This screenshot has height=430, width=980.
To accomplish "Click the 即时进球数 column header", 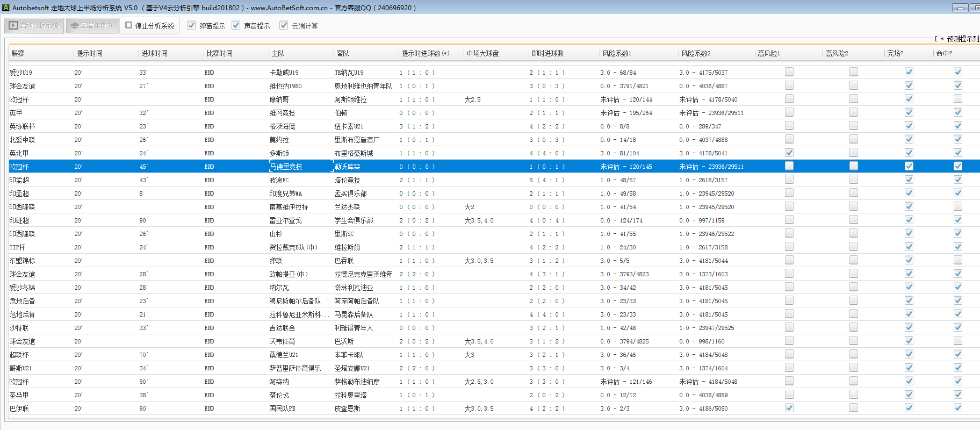I will pos(547,53).
